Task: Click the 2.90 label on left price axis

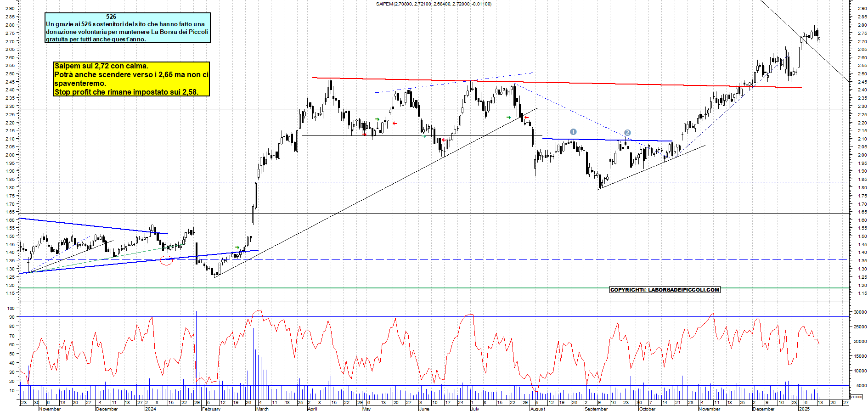Action: 10,8
